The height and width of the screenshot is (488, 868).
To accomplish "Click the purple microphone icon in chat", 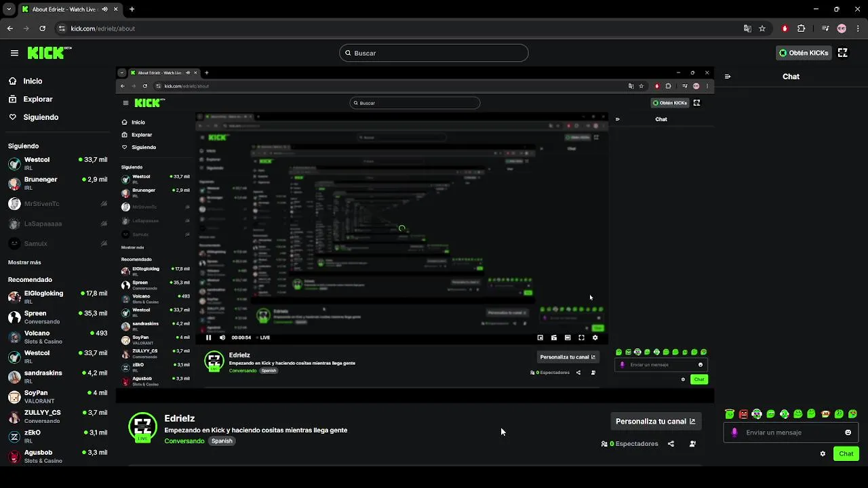I will pos(734,432).
